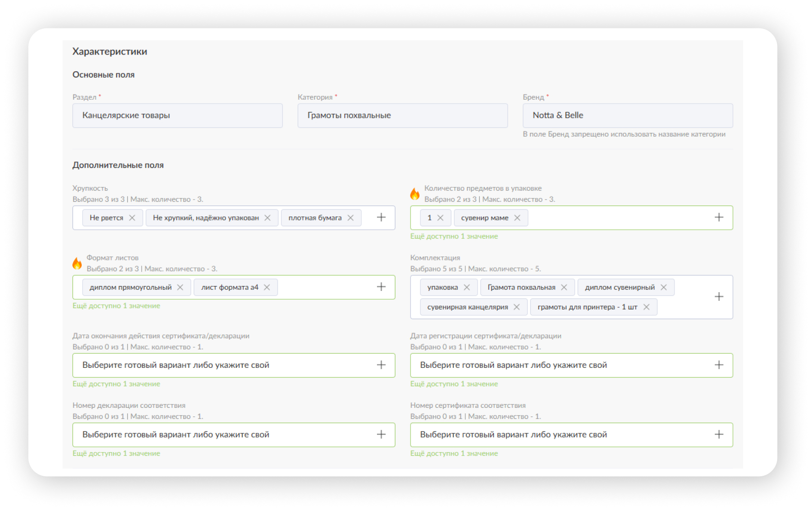Click fire icon near Формат листов
The image size is (812, 511).
click(x=77, y=263)
